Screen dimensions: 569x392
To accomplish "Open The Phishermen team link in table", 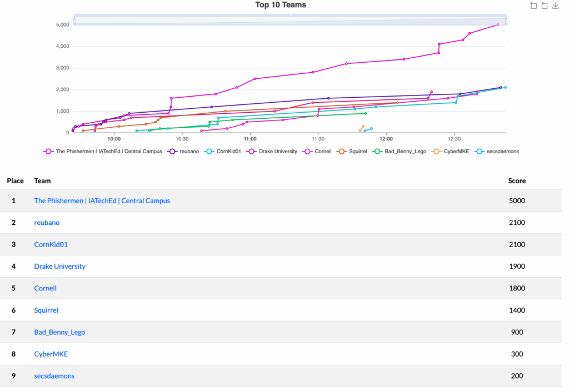I will [102, 201].
